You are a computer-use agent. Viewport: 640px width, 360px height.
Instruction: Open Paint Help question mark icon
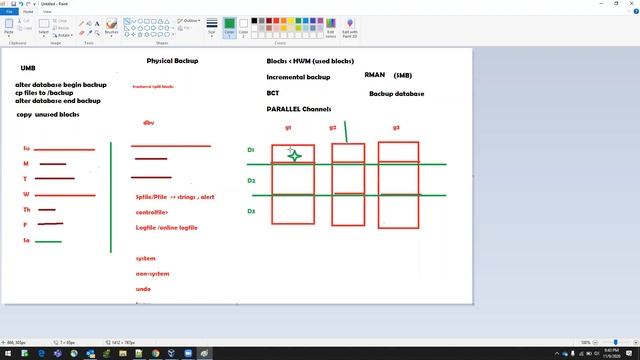click(x=636, y=11)
